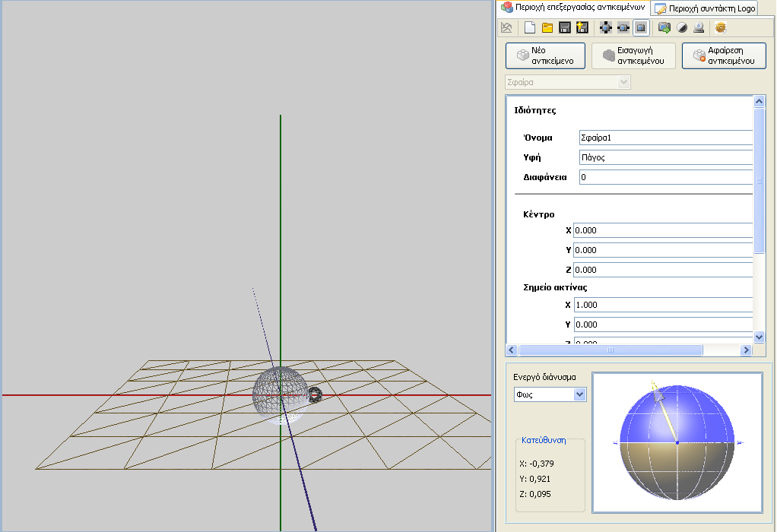The image size is (777, 532).
Task: Click the Εισαγωγή αντικειμένου button
Action: [633, 55]
